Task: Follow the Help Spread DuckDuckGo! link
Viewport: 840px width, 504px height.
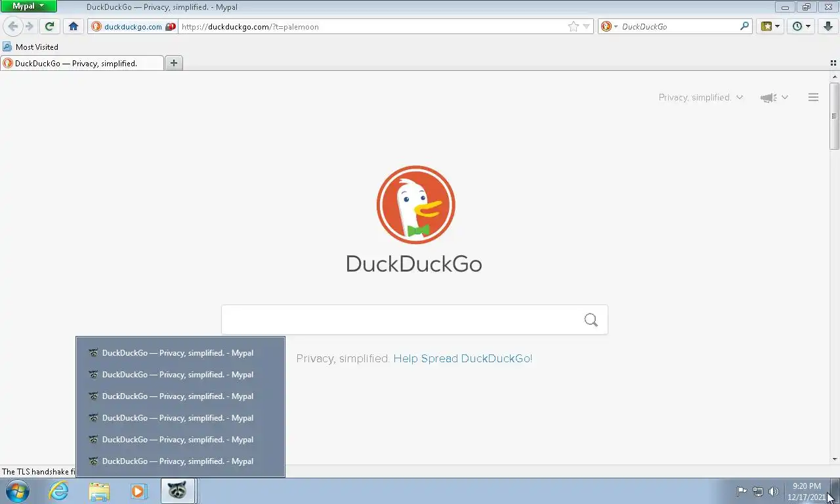Action: click(463, 358)
